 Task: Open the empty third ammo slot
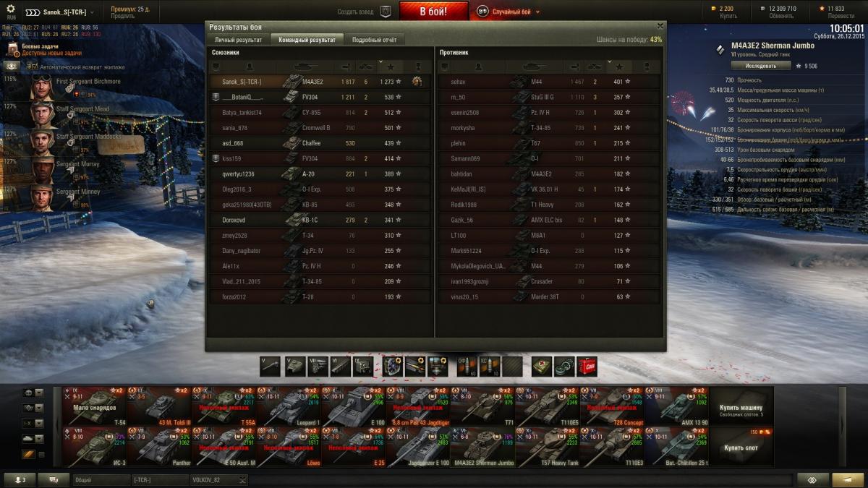pyautogui.click(x=512, y=367)
